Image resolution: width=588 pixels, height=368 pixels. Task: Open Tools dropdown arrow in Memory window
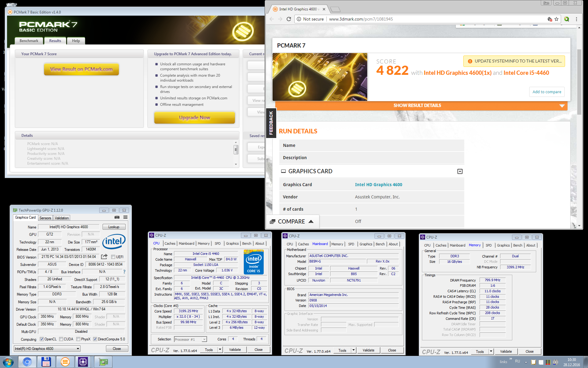(x=491, y=351)
